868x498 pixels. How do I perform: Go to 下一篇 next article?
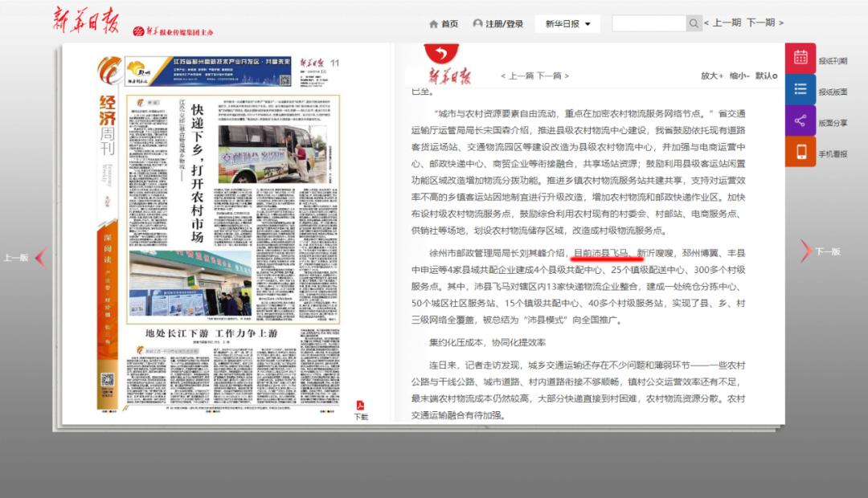[x=552, y=76]
